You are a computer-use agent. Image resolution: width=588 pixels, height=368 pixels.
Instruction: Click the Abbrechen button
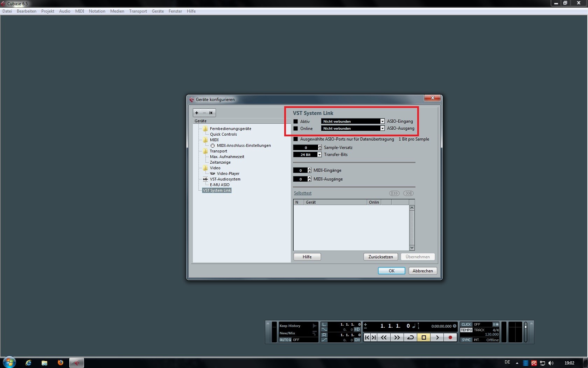[423, 271]
